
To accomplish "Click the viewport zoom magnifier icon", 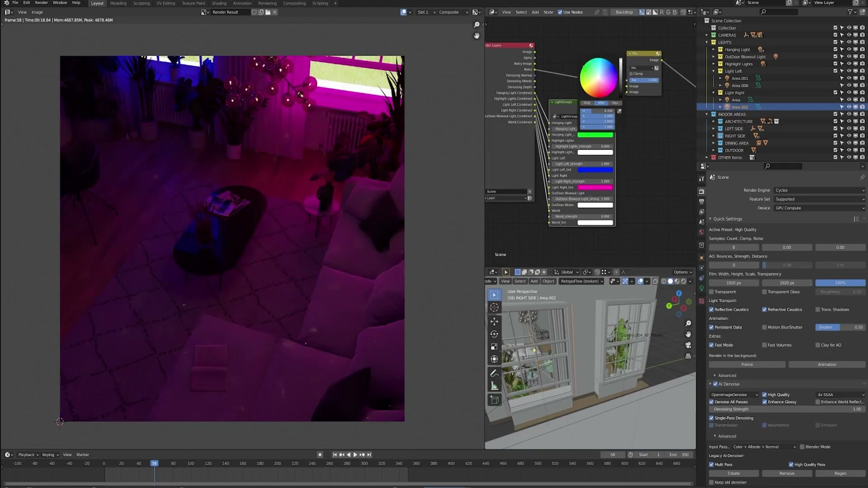I will (x=688, y=324).
